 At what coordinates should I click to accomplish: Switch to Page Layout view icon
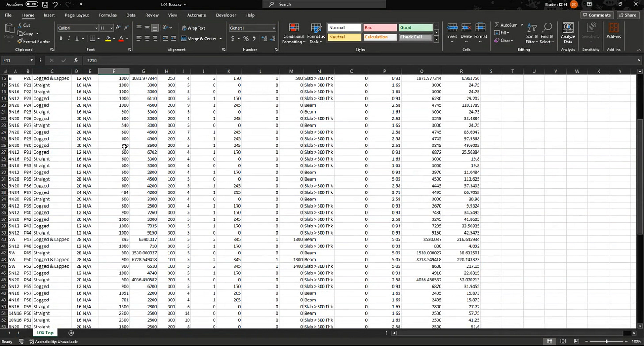pyautogui.click(x=563, y=342)
